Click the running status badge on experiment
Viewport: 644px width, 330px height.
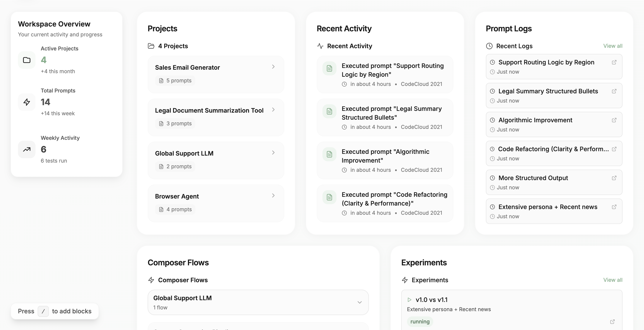point(420,322)
